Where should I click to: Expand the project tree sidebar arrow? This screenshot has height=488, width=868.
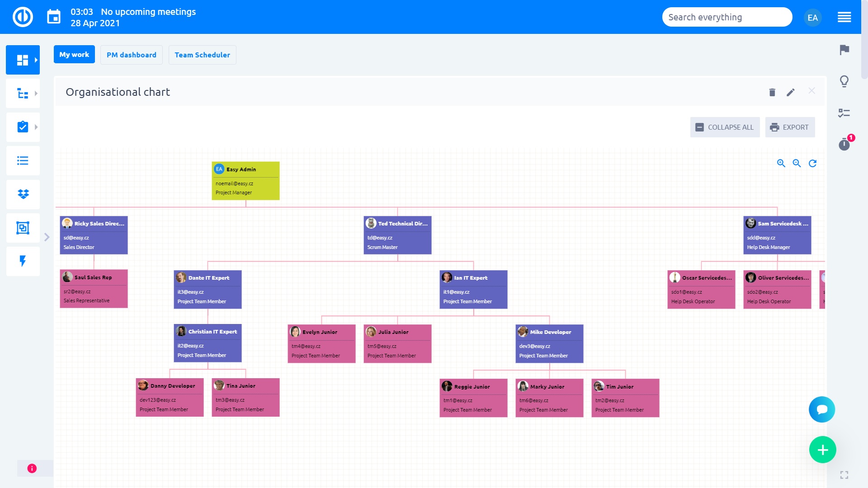36,94
